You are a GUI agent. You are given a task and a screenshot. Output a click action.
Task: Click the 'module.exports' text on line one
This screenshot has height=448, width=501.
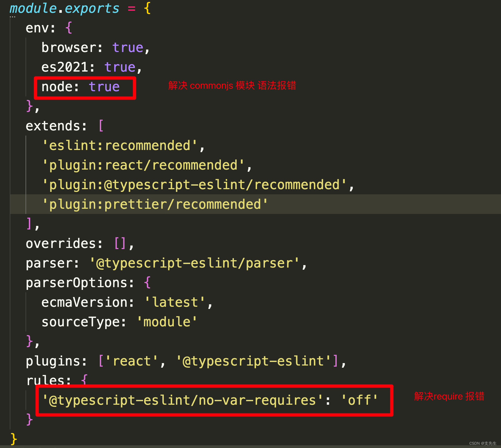[x=64, y=8]
